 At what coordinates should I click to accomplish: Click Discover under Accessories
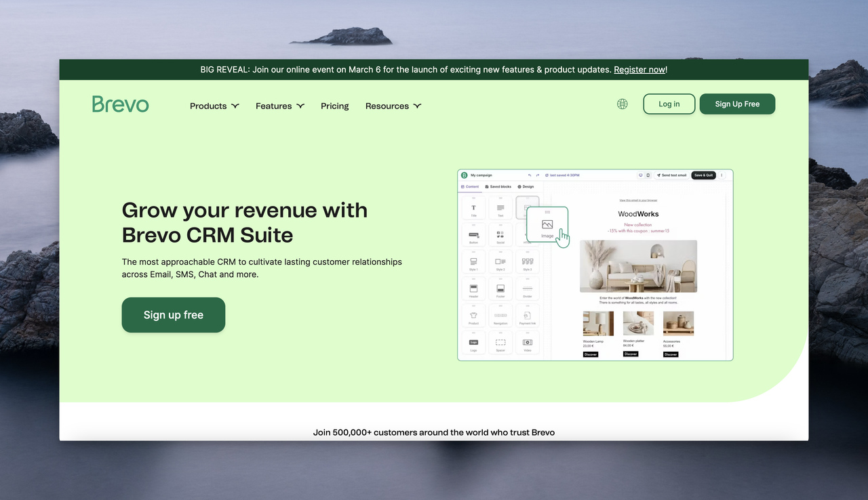(x=671, y=354)
